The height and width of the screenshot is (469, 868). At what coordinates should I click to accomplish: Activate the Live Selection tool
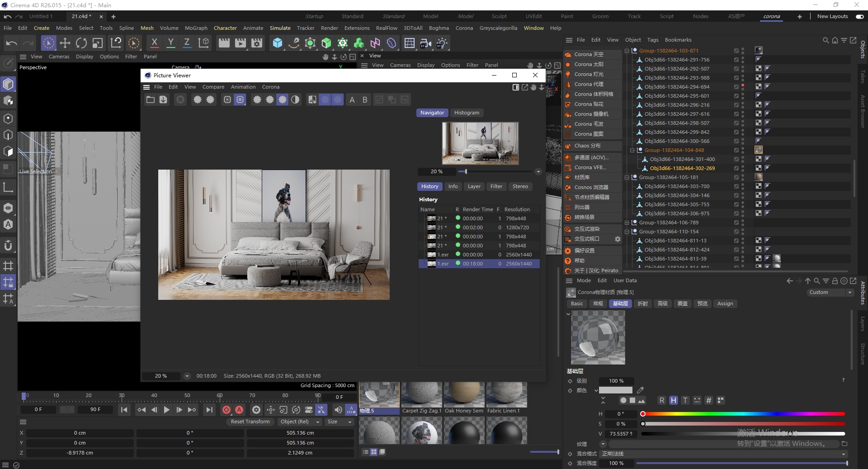click(x=48, y=43)
